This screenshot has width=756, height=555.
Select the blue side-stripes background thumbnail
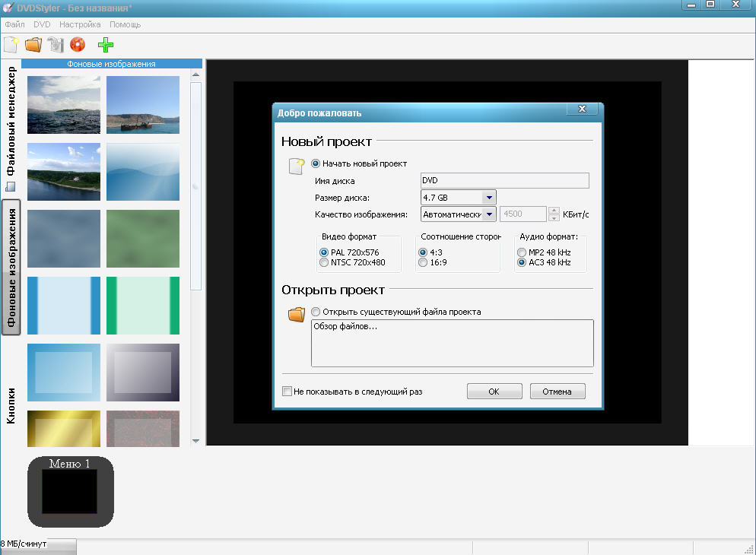click(x=64, y=306)
